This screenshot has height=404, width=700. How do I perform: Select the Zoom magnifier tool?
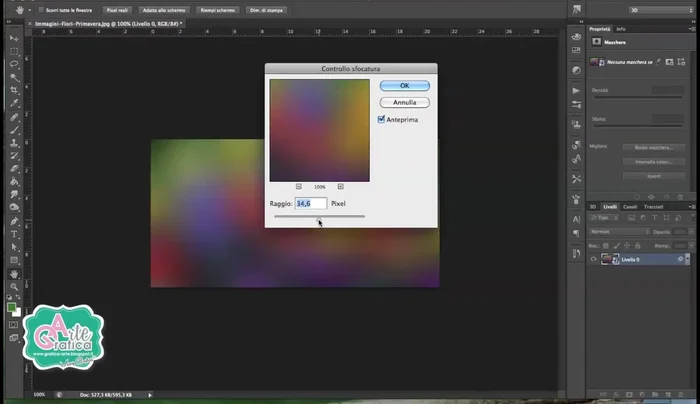(x=14, y=287)
